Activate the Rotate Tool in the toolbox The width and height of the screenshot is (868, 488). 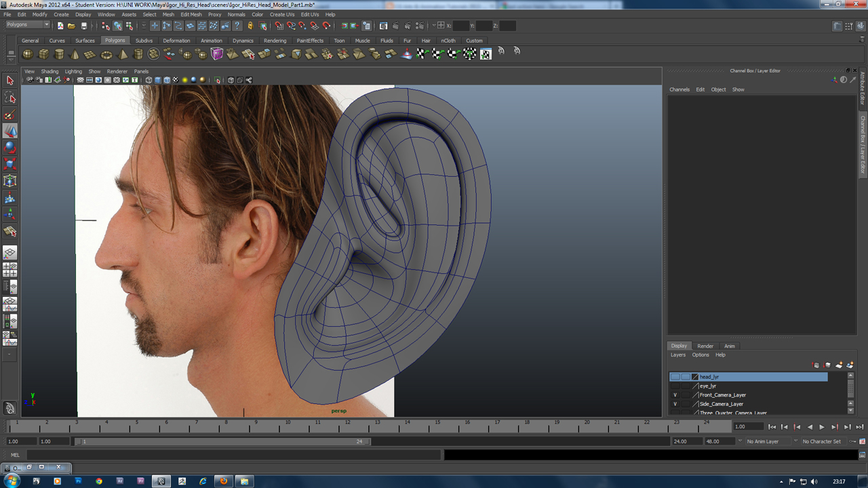pos(10,147)
